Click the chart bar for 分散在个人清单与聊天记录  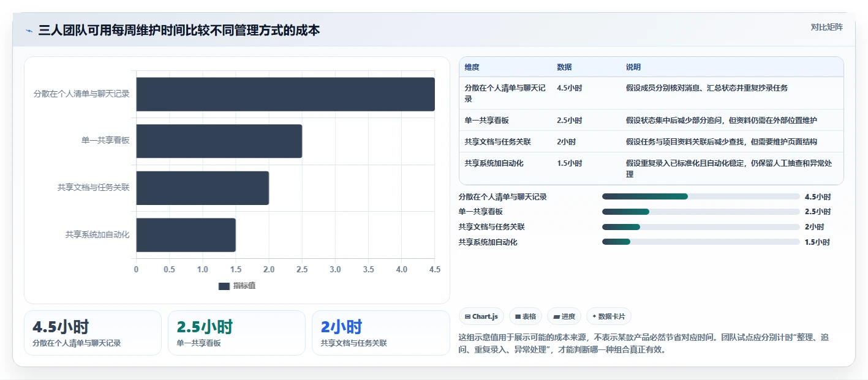tap(285, 94)
